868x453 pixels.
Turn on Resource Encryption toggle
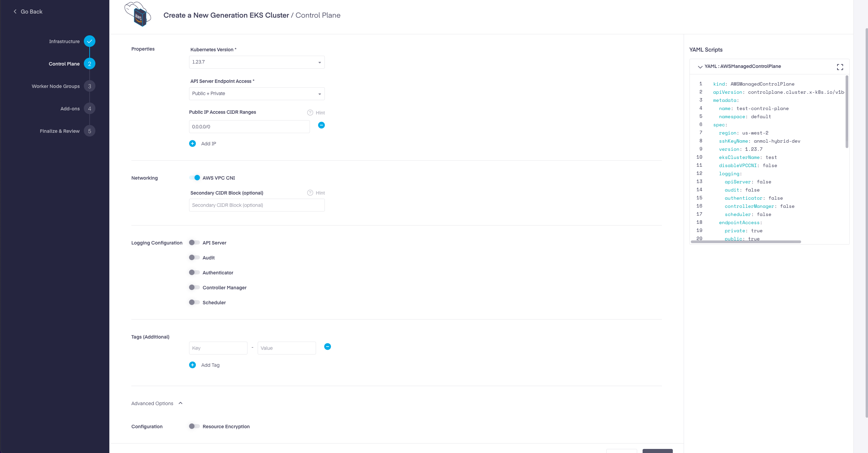[x=194, y=426]
